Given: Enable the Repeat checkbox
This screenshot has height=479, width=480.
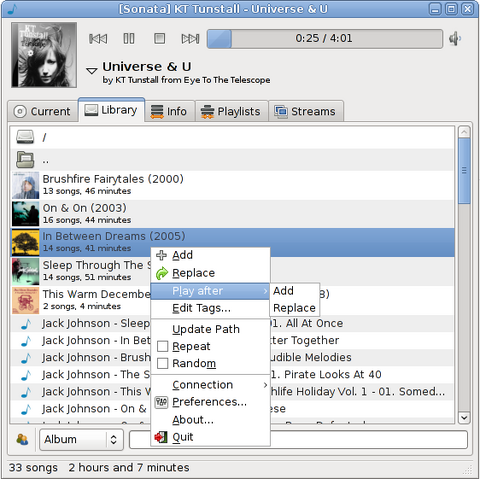Looking at the screenshot, I should pos(162,346).
